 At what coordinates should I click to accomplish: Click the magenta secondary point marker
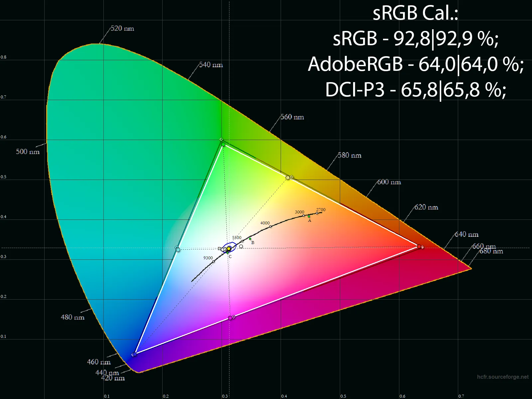pyautogui.click(x=230, y=318)
